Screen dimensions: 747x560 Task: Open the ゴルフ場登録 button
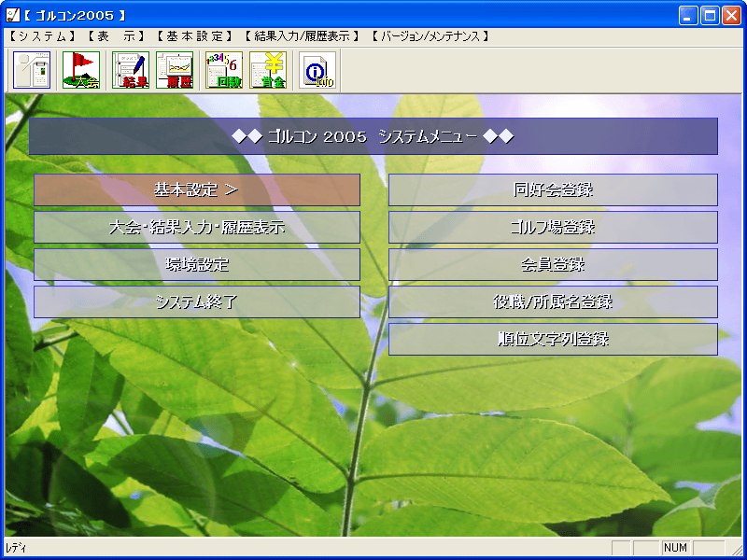click(x=553, y=227)
